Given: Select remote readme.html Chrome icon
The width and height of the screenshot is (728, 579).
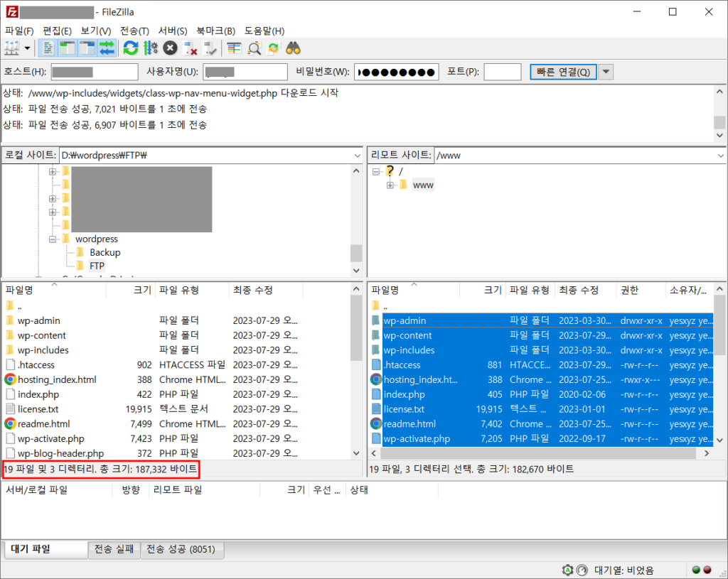Looking at the screenshot, I should (x=375, y=423).
